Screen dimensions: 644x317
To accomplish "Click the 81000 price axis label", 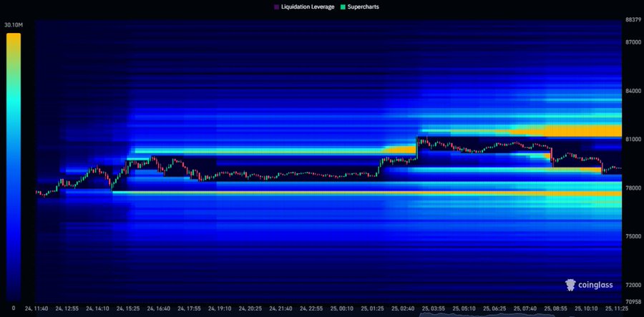I will 633,140.
